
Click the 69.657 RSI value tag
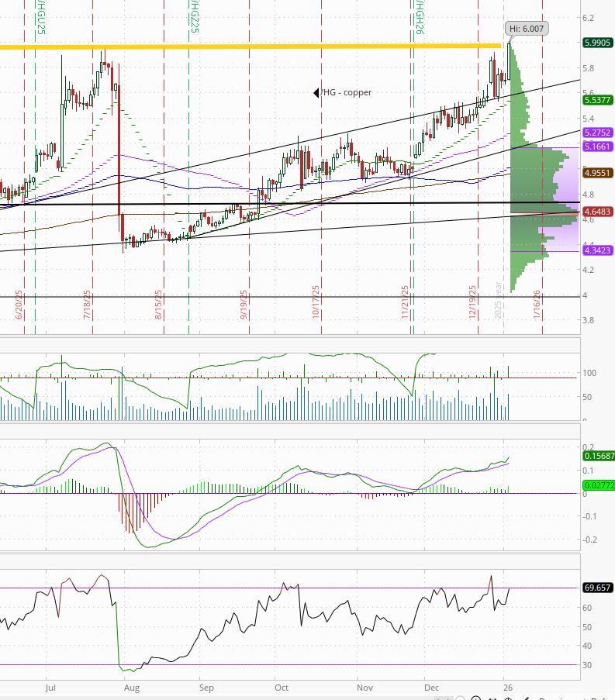tap(597, 588)
